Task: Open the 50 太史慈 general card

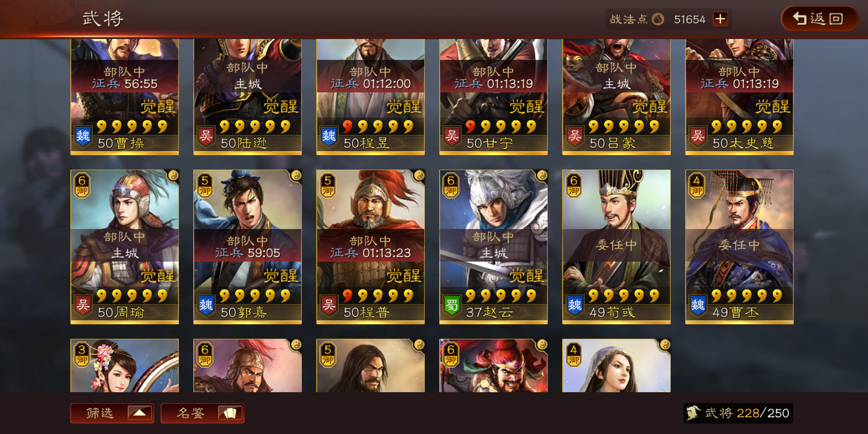Action: tap(739, 97)
